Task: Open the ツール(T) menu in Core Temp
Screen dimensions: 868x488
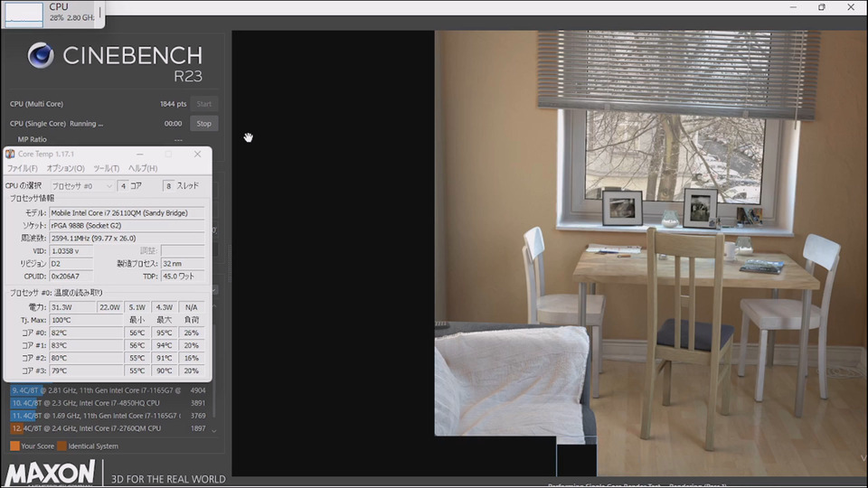Action: click(x=107, y=168)
